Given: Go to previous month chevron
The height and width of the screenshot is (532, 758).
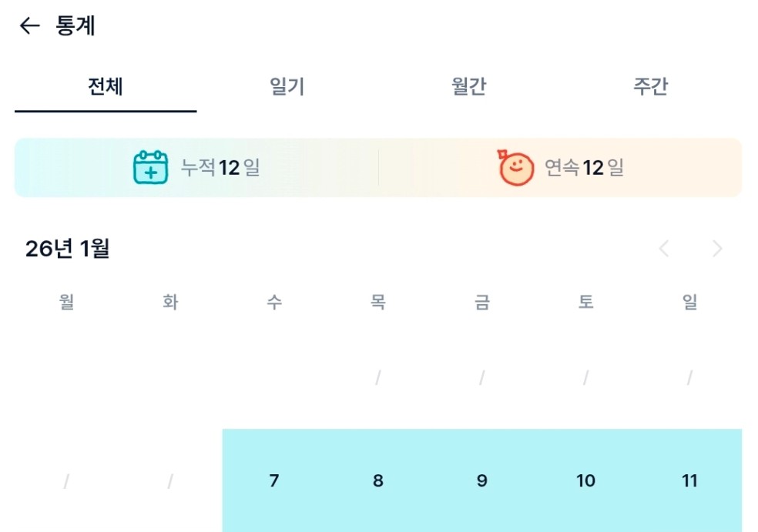Looking at the screenshot, I should 664,249.
